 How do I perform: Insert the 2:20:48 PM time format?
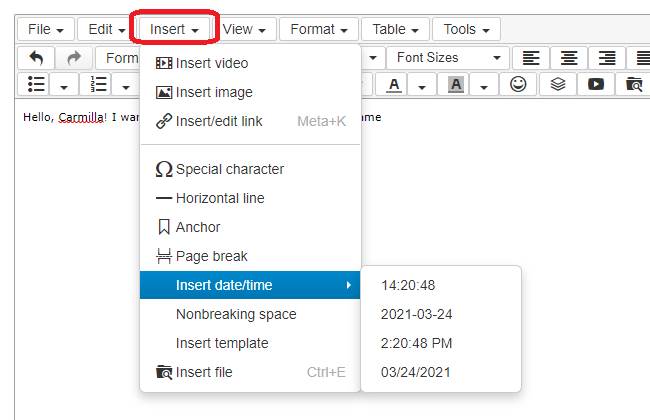point(441,343)
